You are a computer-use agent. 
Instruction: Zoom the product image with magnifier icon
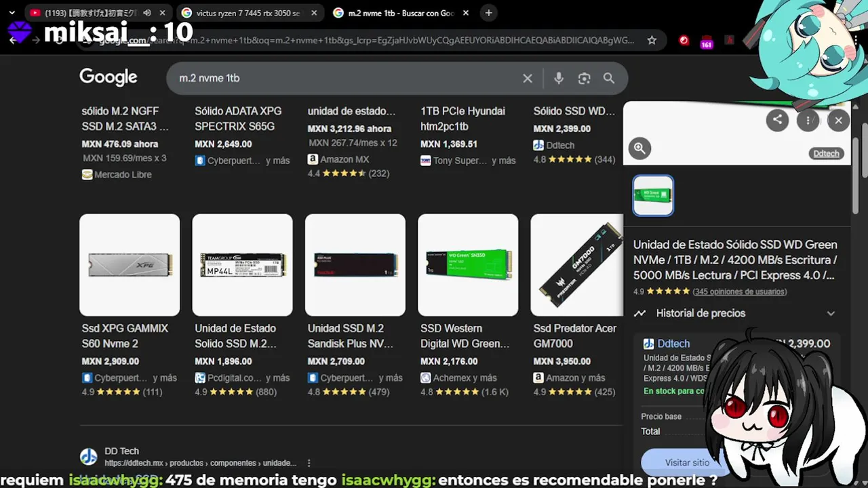[x=639, y=148]
